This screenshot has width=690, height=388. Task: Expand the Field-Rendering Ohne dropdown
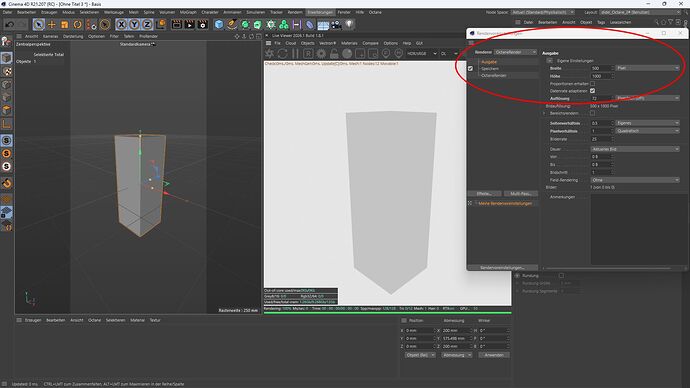tap(635, 180)
